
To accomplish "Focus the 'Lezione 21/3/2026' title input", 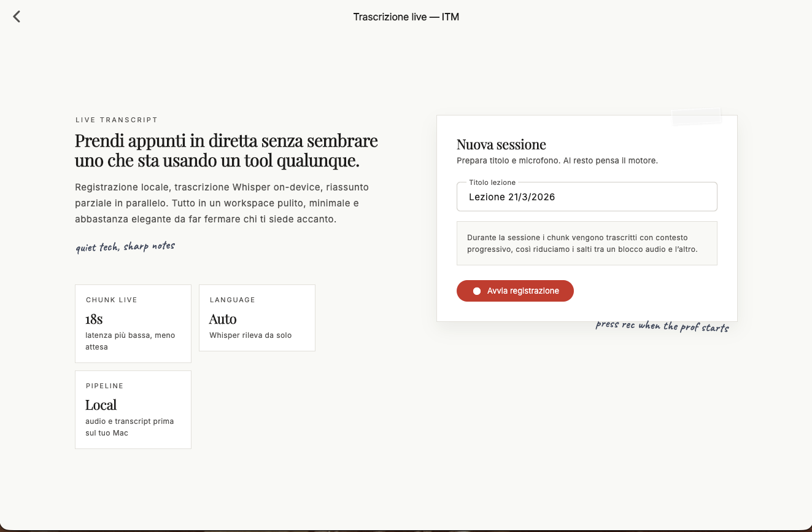I will click(x=587, y=196).
